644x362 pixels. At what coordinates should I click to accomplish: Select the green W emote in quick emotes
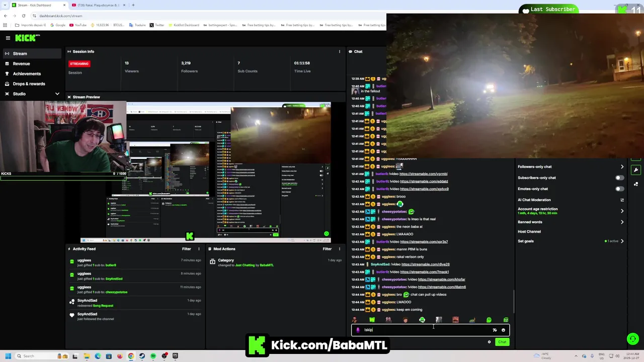coord(372,320)
